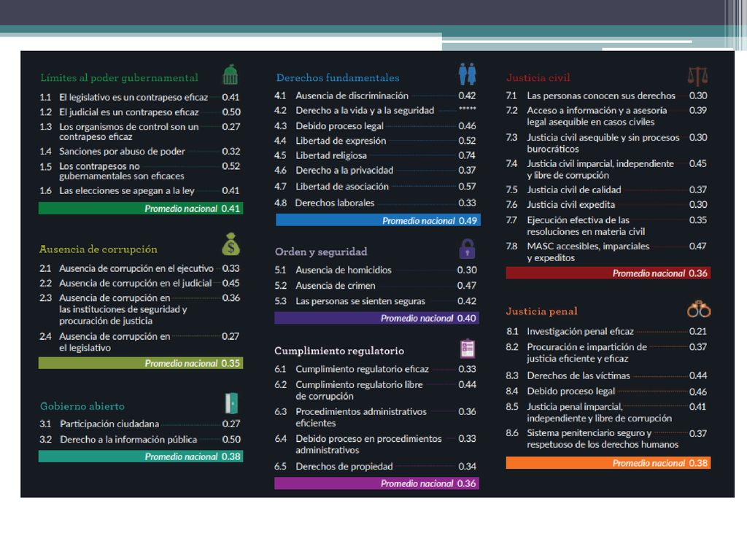Click the two people fundamental rights icon
This screenshot has width=747, height=560.
point(468,74)
